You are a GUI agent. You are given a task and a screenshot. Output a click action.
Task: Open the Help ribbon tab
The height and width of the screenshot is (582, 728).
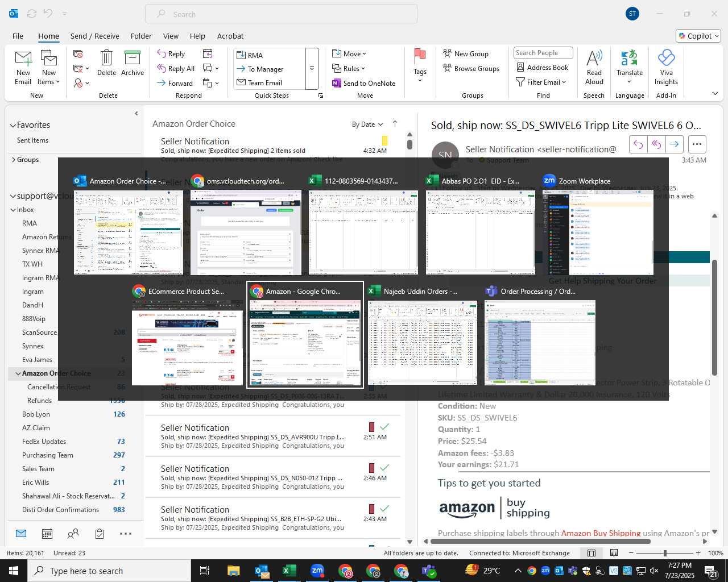pos(197,36)
